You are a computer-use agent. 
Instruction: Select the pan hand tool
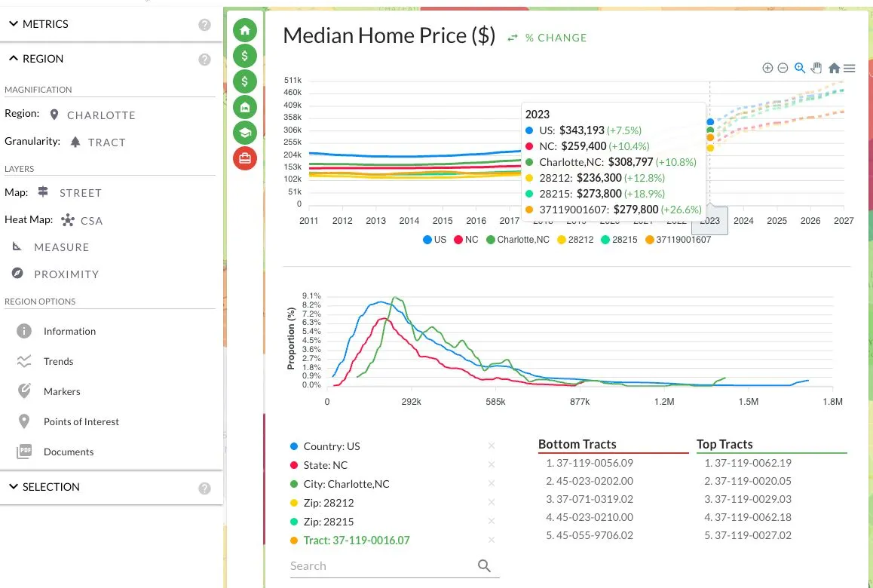pyautogui.click(x=816, y=68)
